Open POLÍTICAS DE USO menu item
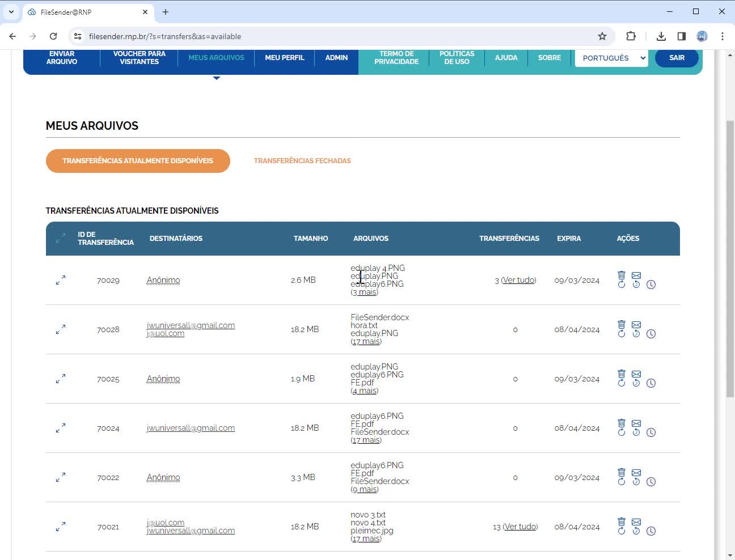The width and height of the screenshot is (735, 560). pyautogui.click(x=457, y=58)
